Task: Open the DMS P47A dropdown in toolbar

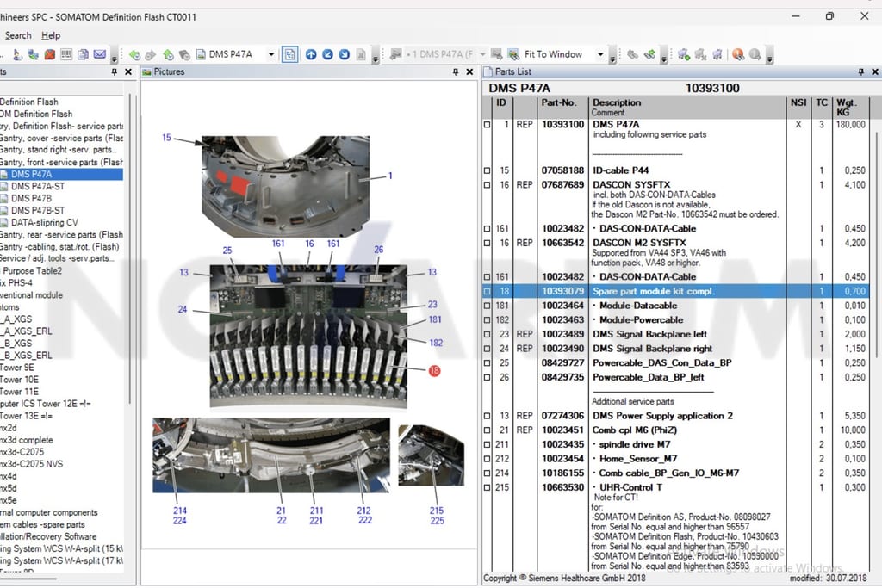Action: pyautogui.click(x=271, y=54)
